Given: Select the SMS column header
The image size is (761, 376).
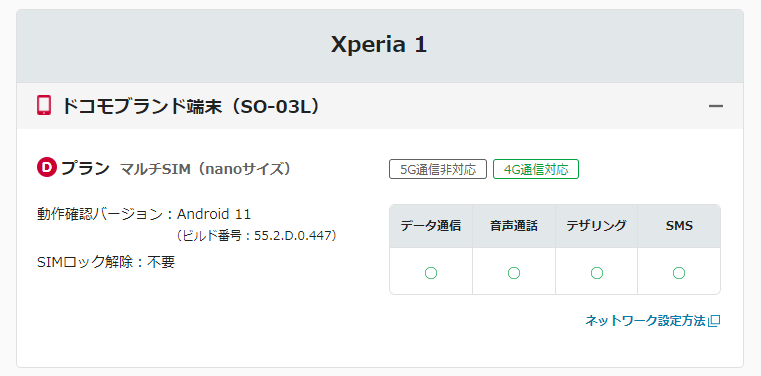Looking at the screenshot, I should click(679, 226).
